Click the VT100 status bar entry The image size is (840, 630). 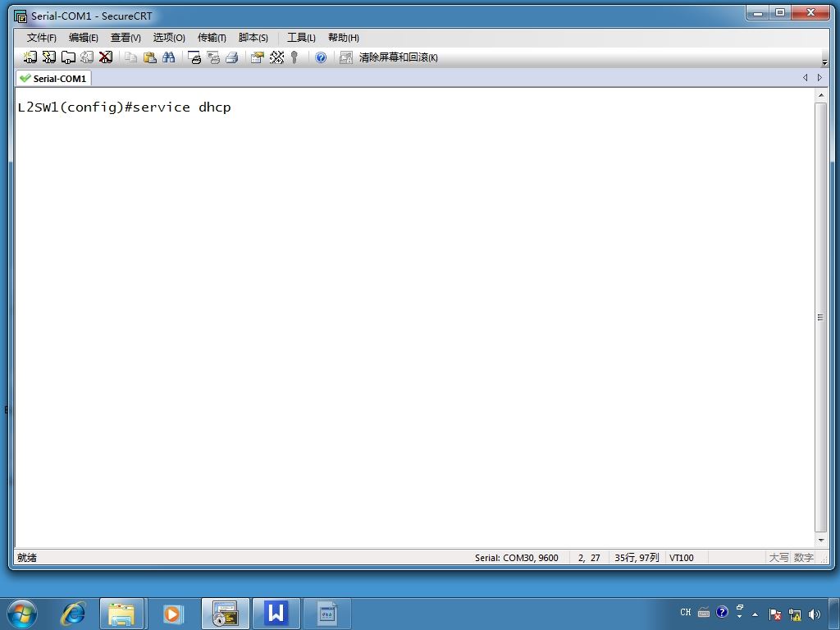pyautogui.click(x=682, y=558)
